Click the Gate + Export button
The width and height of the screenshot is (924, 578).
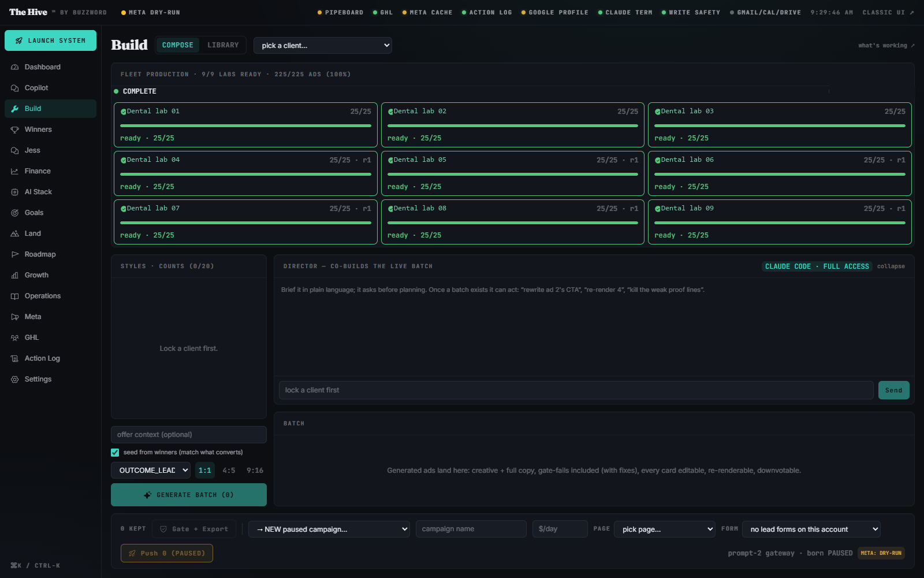[194, 529]
